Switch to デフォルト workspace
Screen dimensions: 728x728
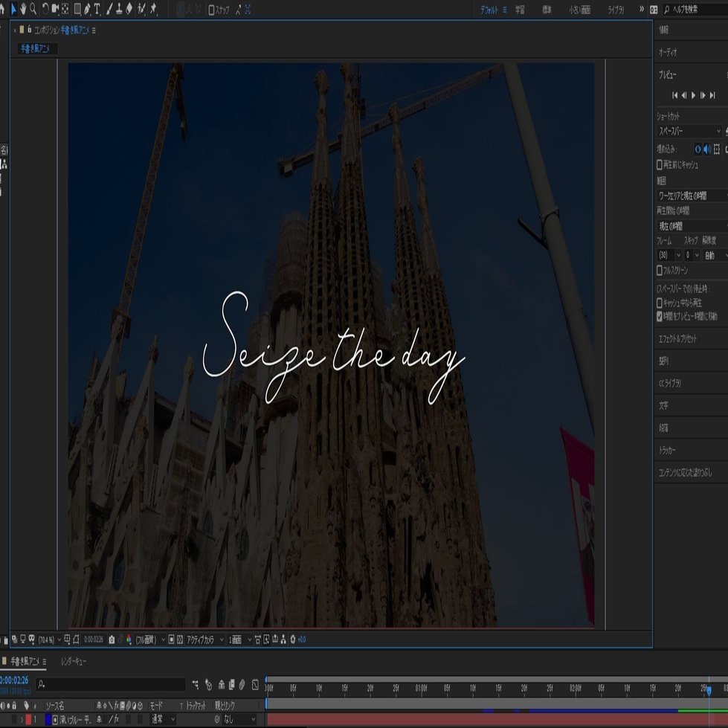coord(489,10)
